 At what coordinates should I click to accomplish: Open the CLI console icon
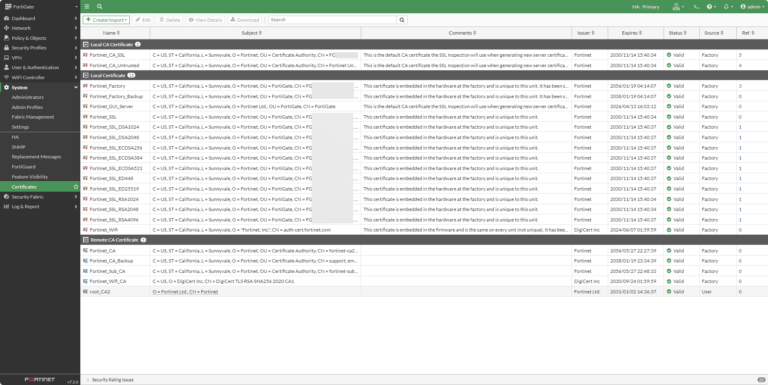click(x=696, y=6)
